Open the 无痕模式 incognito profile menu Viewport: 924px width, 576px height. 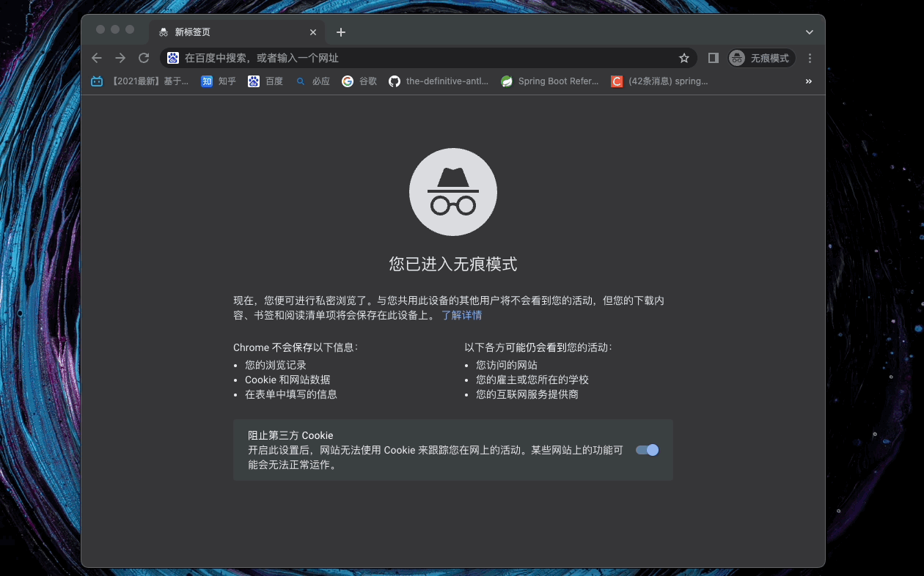click(761, 58)
